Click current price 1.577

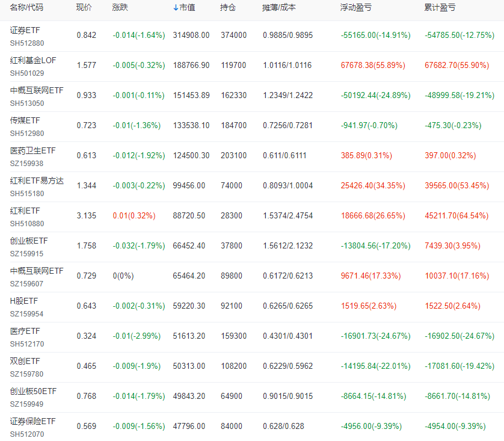tap(87, 65)
